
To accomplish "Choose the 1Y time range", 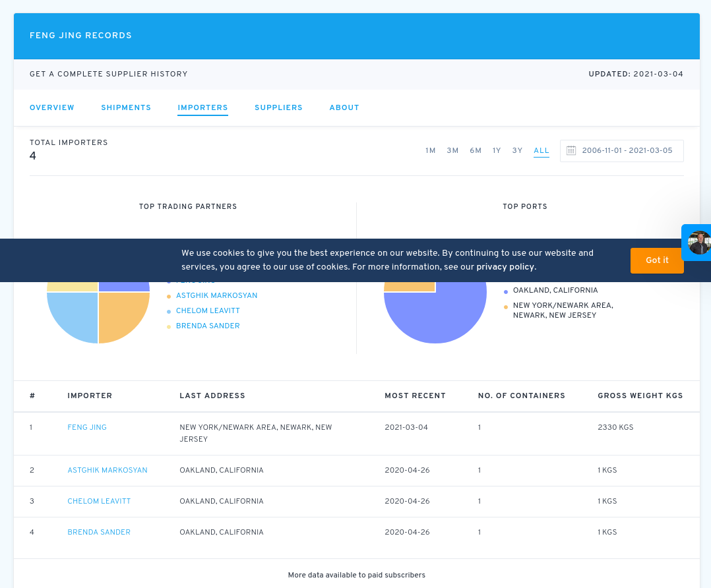I will tap(497, 150).
